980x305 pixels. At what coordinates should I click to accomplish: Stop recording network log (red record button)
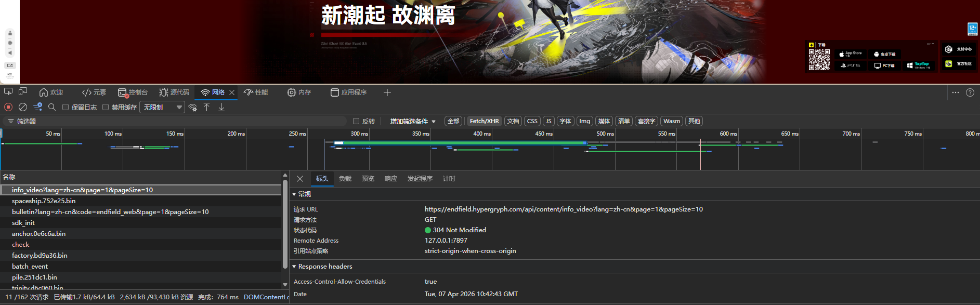click(8, 107)
